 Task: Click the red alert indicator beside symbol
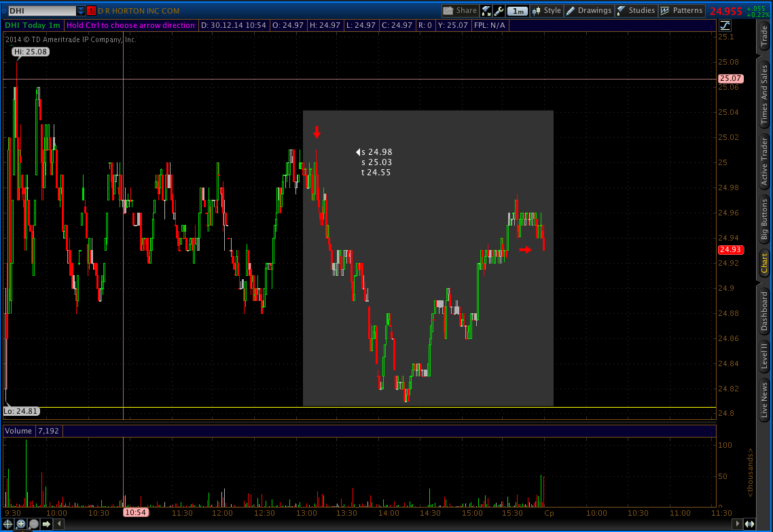coord(91,11)
